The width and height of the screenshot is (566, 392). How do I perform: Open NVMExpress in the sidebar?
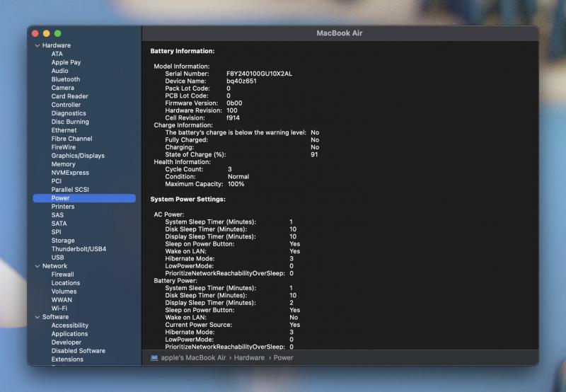point(70,173)
